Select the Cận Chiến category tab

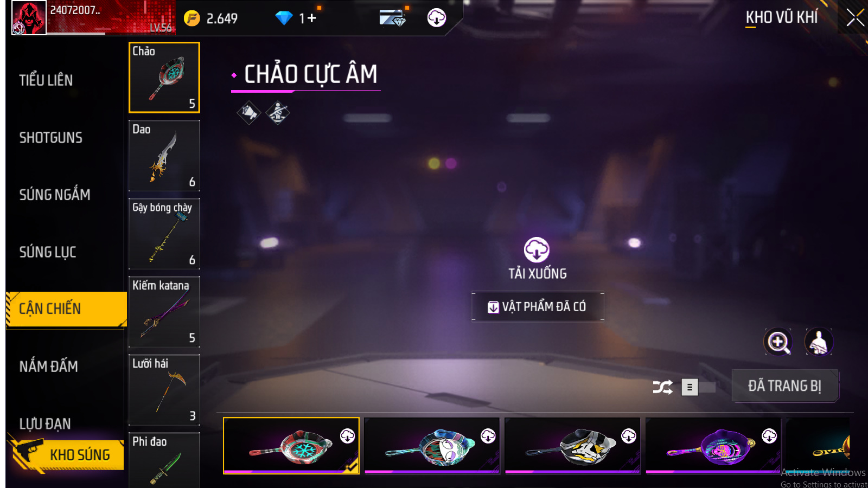click(66, 309)
